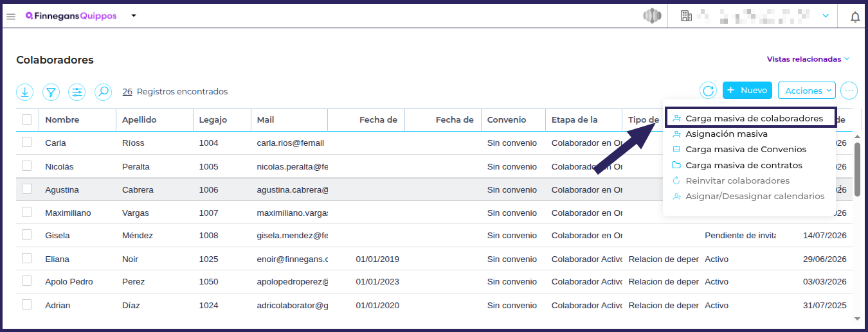Click the Nuevo button

(x=747, y=91)
